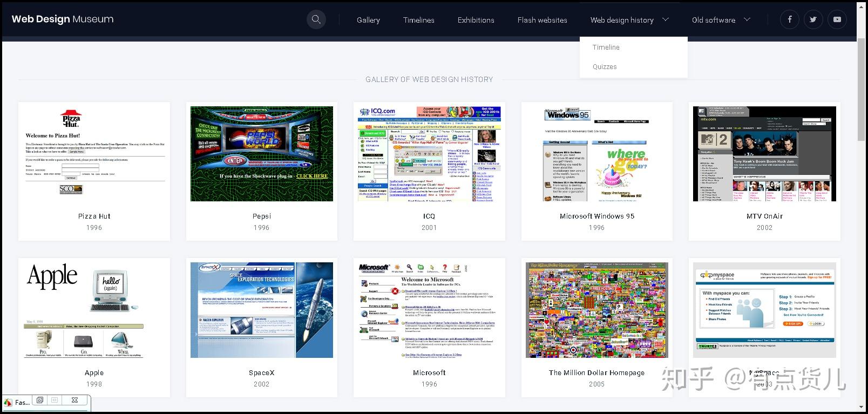
Task: Open the Timelines menu item
Action: [x=418, y=20]
